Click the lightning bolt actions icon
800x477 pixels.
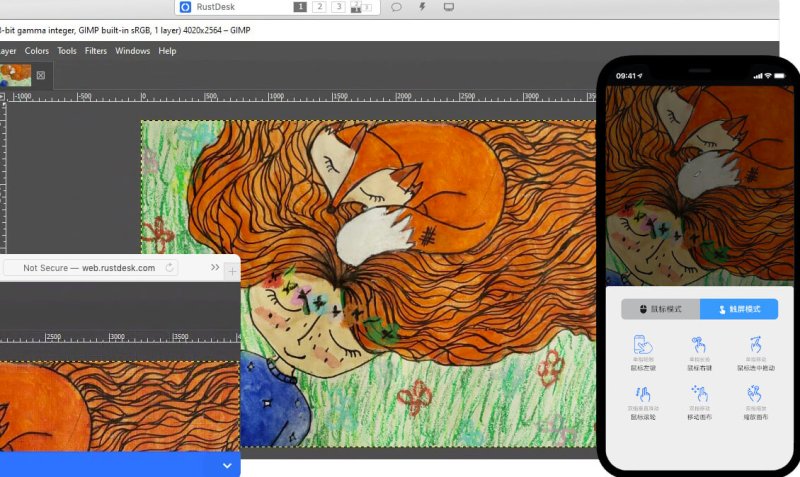click(422, 7)
